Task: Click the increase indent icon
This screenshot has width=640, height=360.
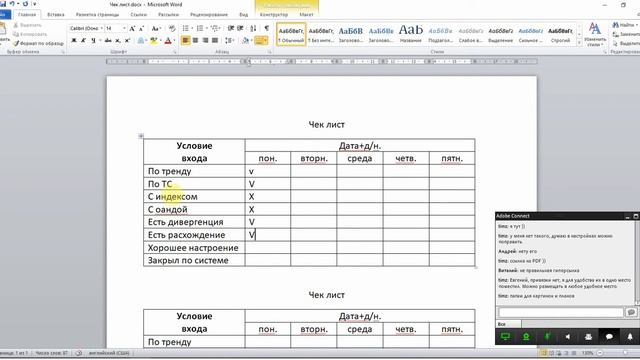Action: 240,28
